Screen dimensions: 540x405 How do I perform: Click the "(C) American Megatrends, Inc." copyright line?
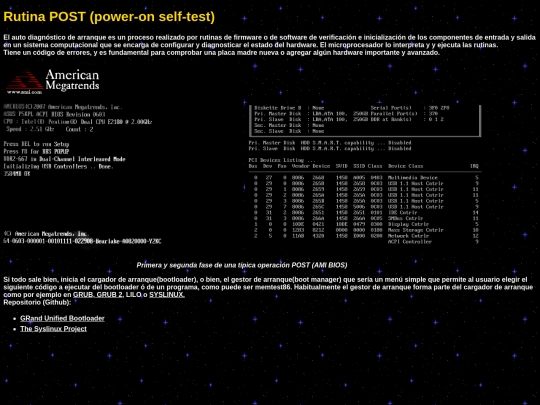coord(45,234)
